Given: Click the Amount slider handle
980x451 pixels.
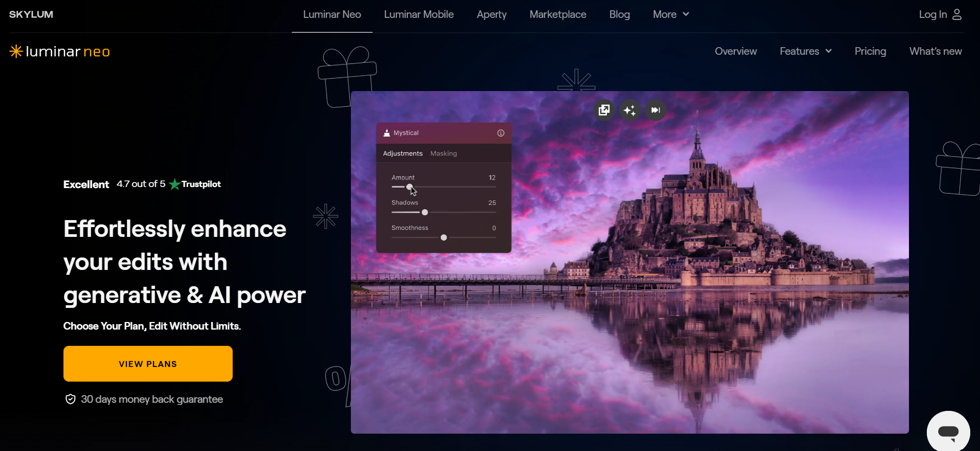Looking at the screenshot, I should pyautogui.click(x=409, y=187).
